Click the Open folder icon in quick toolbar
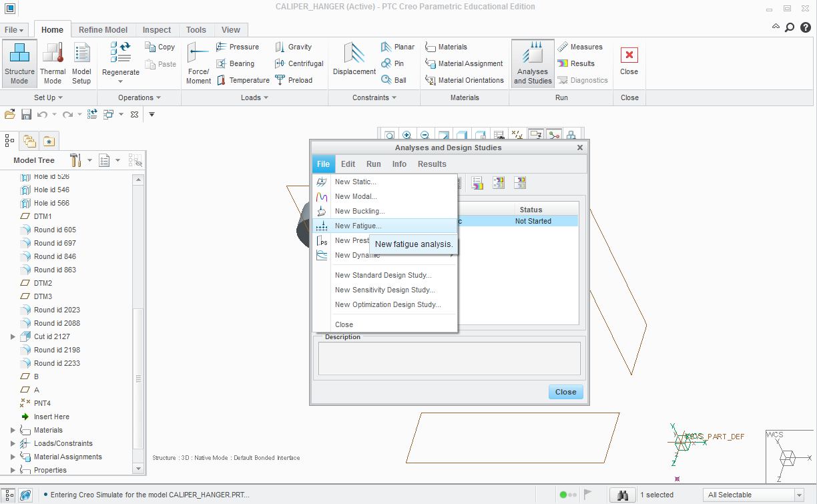The height and width of the screenshot is (504, 817). [x=10, y=114]
